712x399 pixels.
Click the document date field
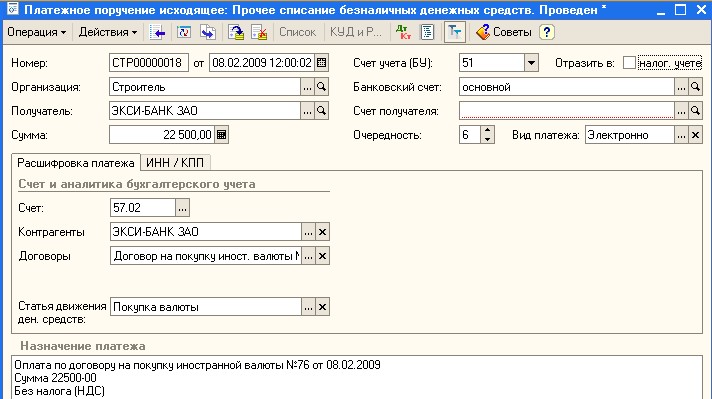point(262,63)
